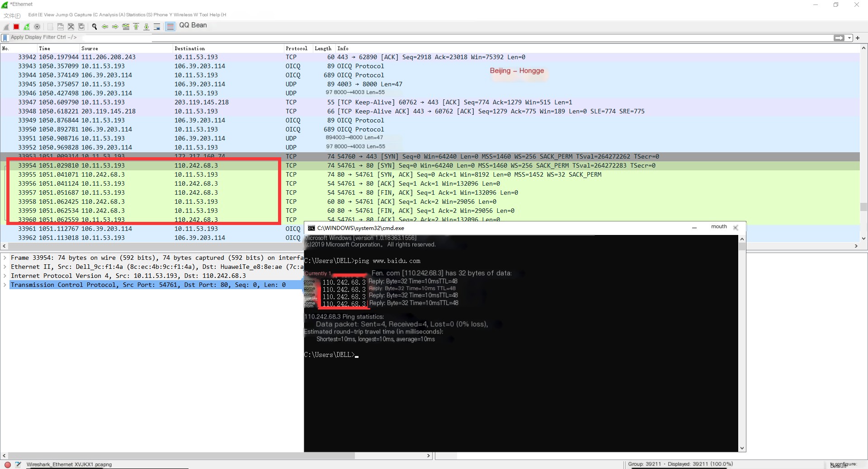Open the View menu
868x469 pixels.
click(49, 15)
